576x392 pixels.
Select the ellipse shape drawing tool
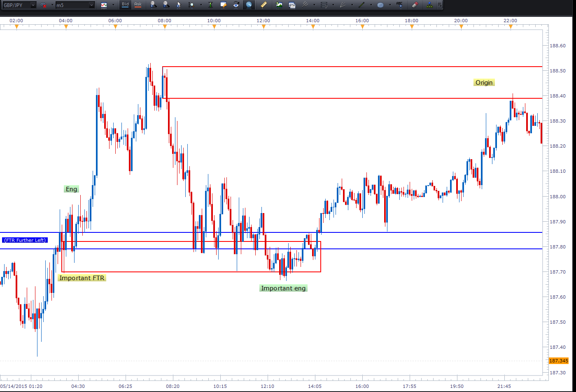pyautogui.click(x=380, y=5)
